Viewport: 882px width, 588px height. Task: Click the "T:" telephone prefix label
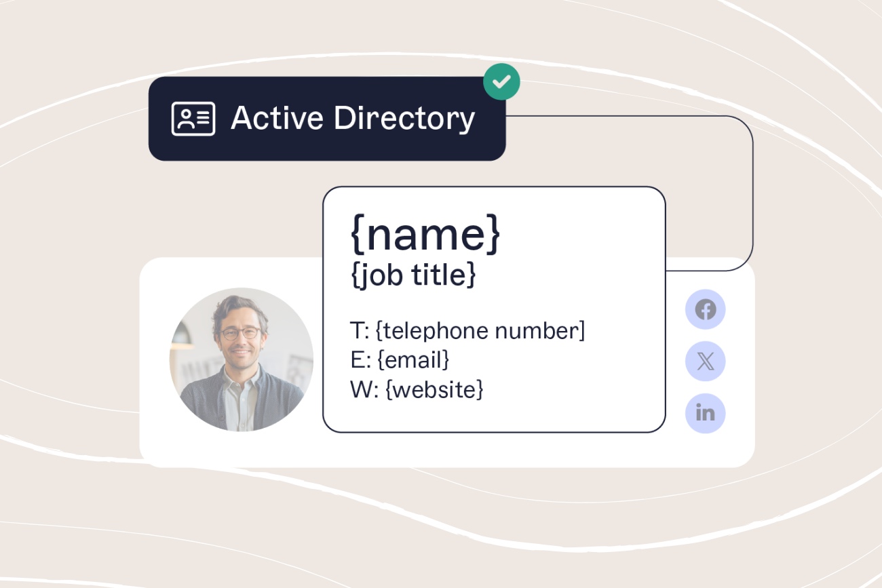click(360, 331)
